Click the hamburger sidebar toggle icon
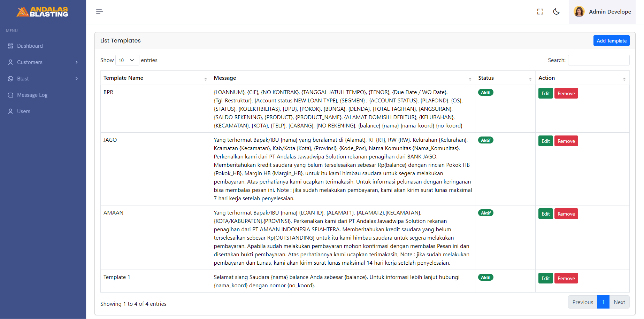The image size is (644, 319). coord(100,11)
